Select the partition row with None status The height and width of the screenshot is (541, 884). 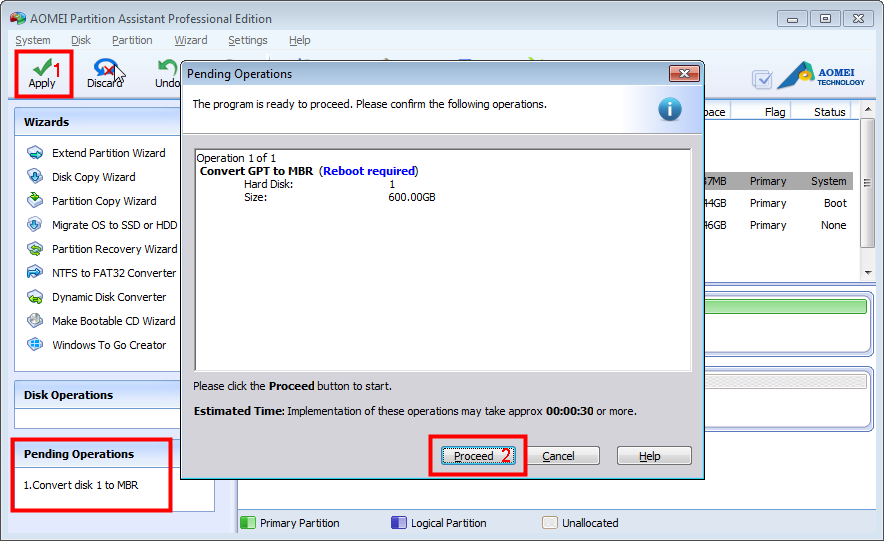[779, 225]
